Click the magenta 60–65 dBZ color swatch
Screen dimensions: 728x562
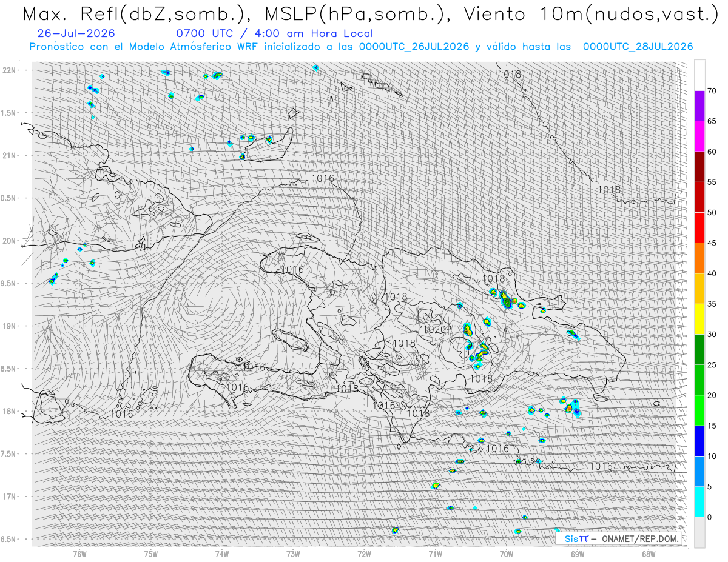tap(699, 136)
